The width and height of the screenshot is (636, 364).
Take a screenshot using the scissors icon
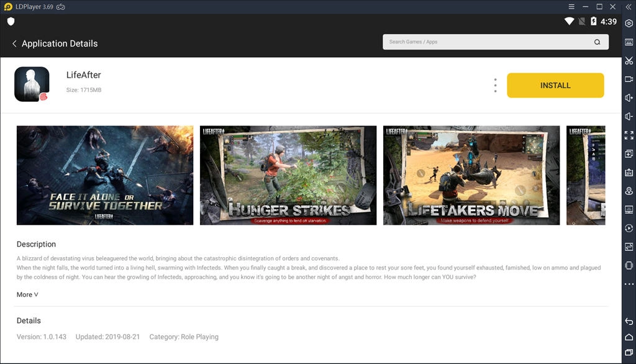(x=629, y=60)
